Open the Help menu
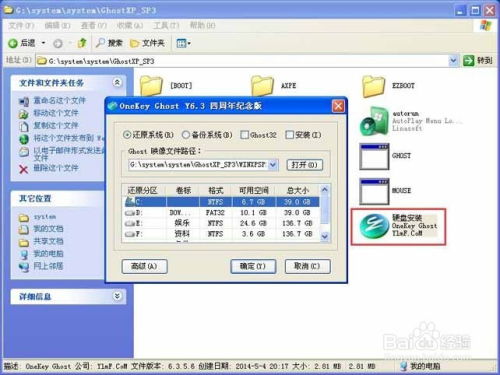The width and height of the screenshot is (500, 375). pos(202,25)
